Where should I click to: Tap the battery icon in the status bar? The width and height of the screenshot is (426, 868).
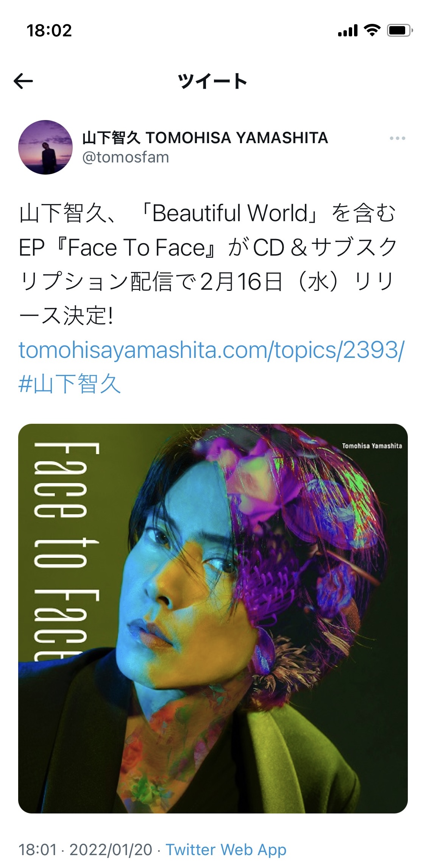click(x=400, y=30)
